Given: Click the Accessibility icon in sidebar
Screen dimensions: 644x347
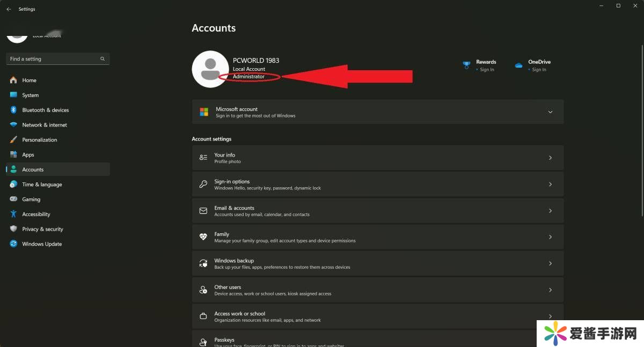Looking at the screenshot, I should pos(13,214).
